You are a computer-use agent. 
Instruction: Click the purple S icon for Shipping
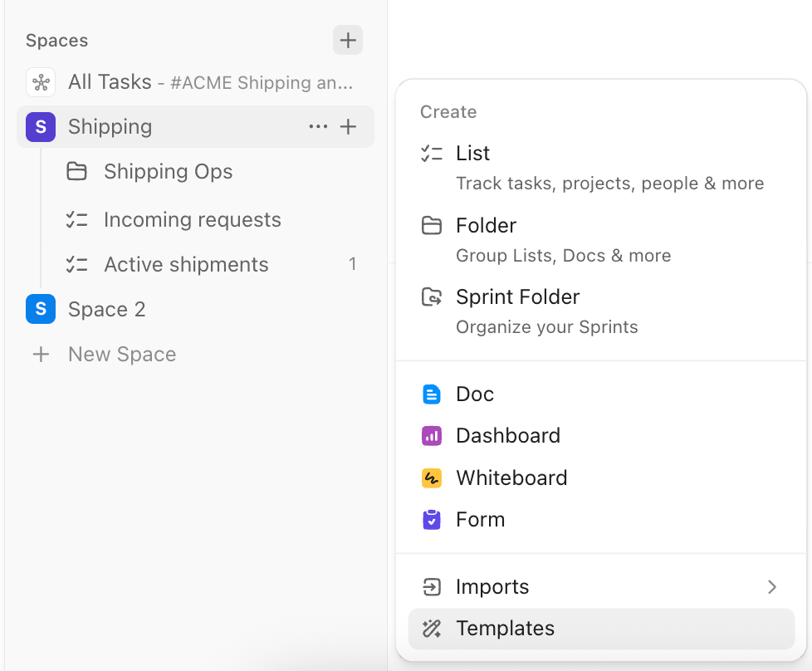click(x=40, y=126)
